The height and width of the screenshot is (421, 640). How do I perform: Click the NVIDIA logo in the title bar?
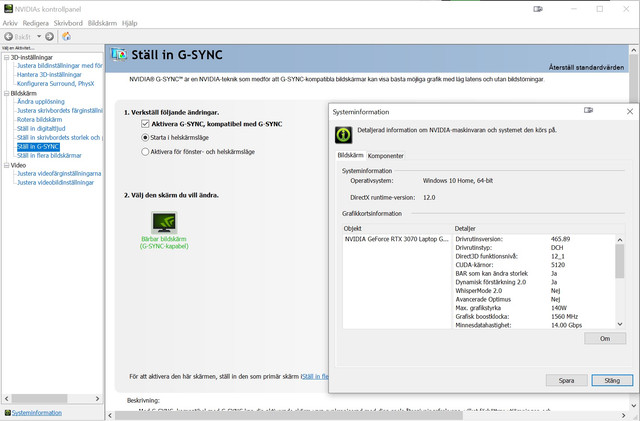pyautogui.click(x=8, y=9)
